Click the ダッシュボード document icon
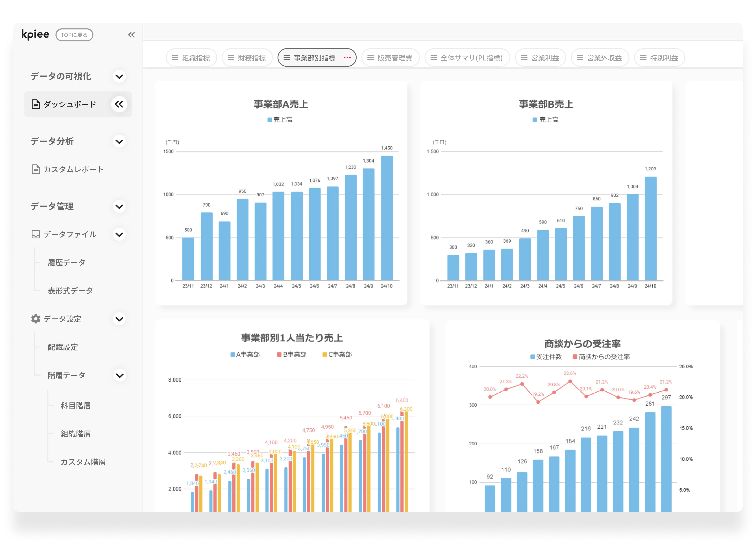Screen dimensions: 756x545 click(x=35, y=104)
